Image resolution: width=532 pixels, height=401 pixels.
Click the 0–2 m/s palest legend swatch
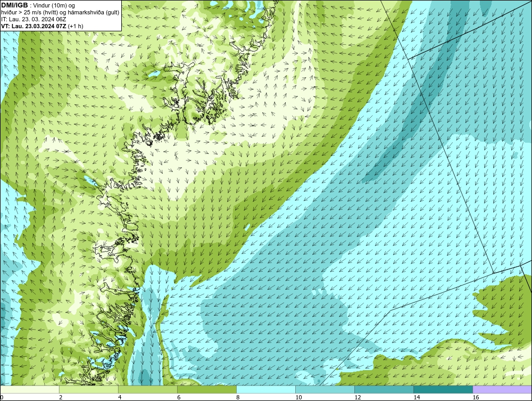(30, 389)
